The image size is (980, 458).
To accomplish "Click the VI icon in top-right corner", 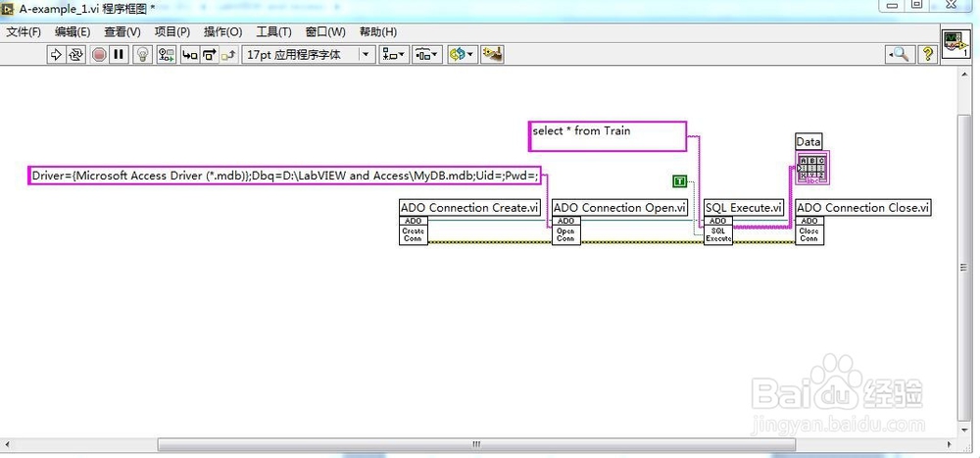I will [956, 45].
